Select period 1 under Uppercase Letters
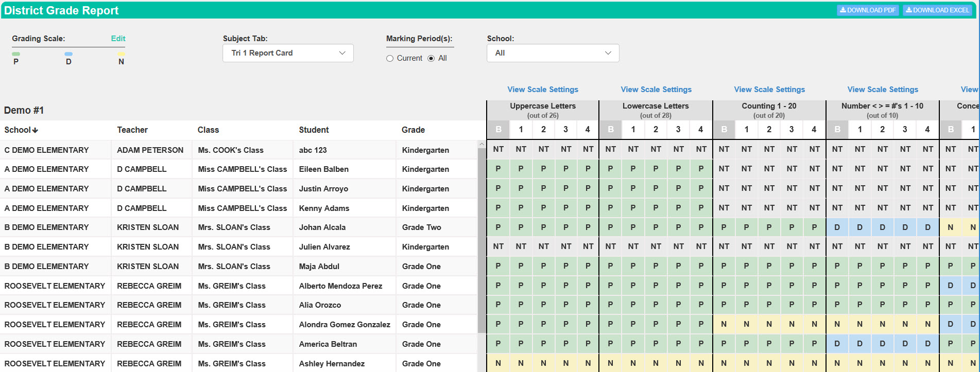The width and height of the screenshot is (980, 372). point(521,130)
